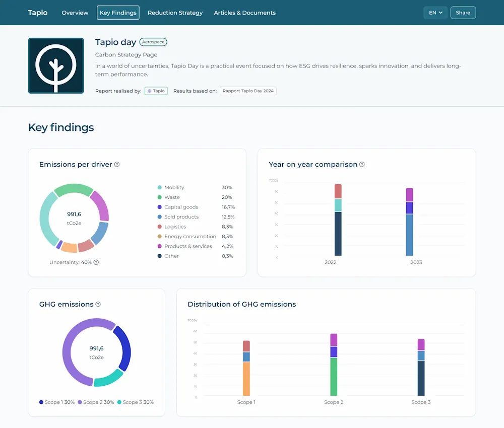
Task: Click the Logistics legend dot
Action: [159, 227]
